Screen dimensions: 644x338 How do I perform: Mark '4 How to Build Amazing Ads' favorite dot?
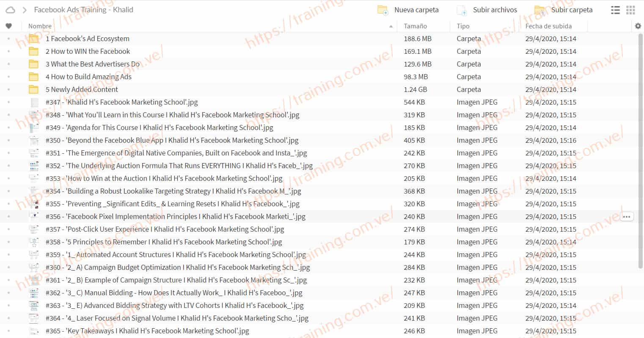pyautogui.click(x=8, y=77)
